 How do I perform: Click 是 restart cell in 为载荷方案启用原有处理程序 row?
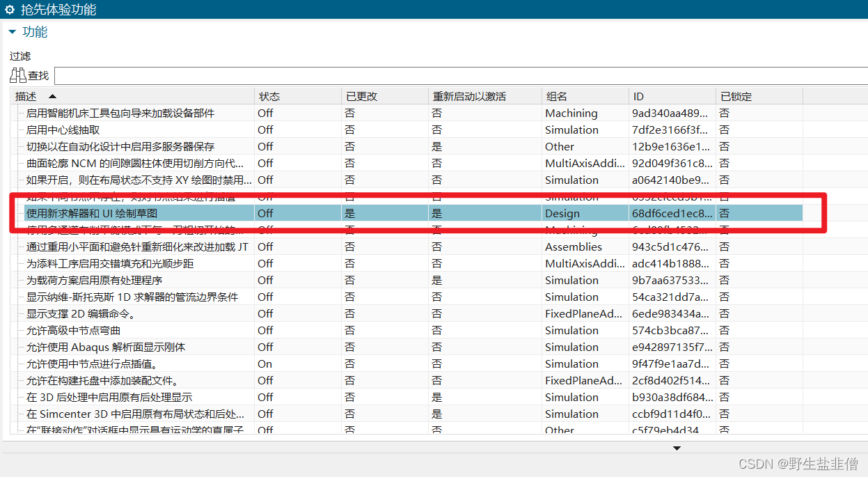coord(436,280)
